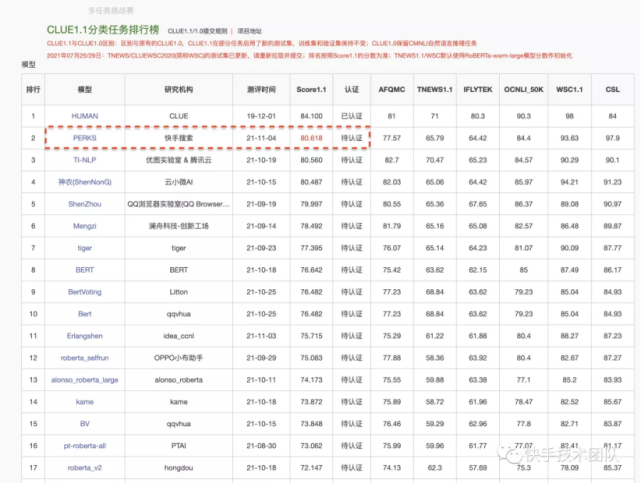
Task: Click the red 80.618 score of PERKS
Action: click(312, 138)
